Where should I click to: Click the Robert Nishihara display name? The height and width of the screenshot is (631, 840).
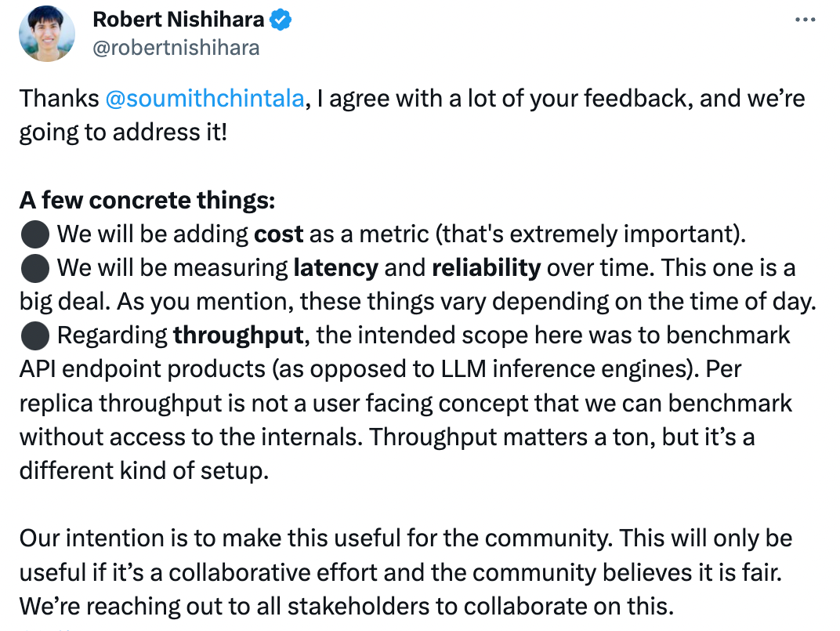pos(179,20)
